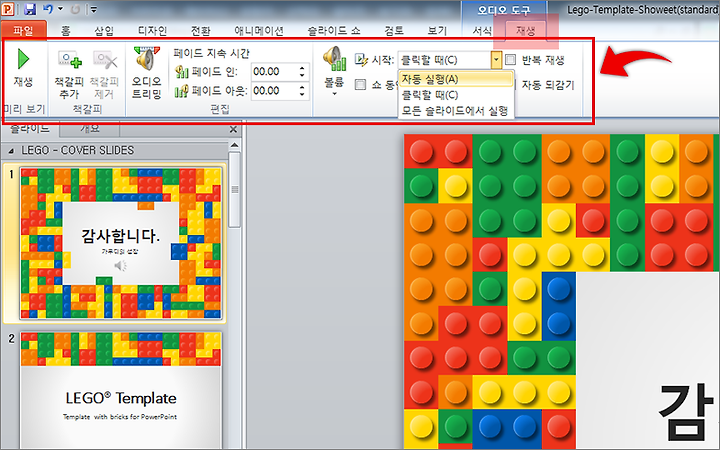Select the 슬라이드 pane tab

(30, 129)
